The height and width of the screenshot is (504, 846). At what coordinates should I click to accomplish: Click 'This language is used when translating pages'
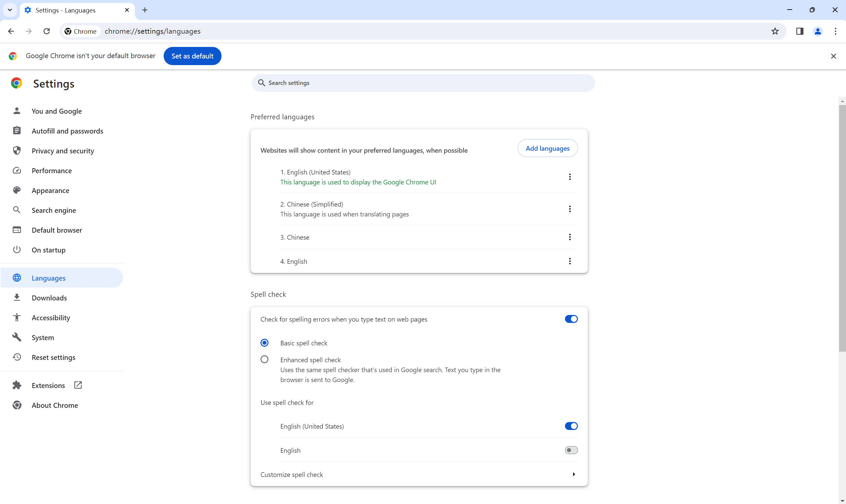coord(344,214)
